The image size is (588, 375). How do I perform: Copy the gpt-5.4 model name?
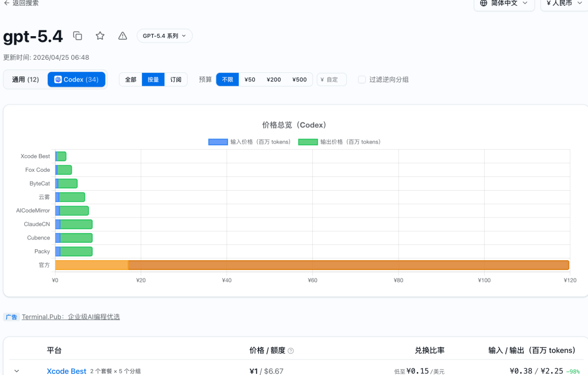click(78, 36)
